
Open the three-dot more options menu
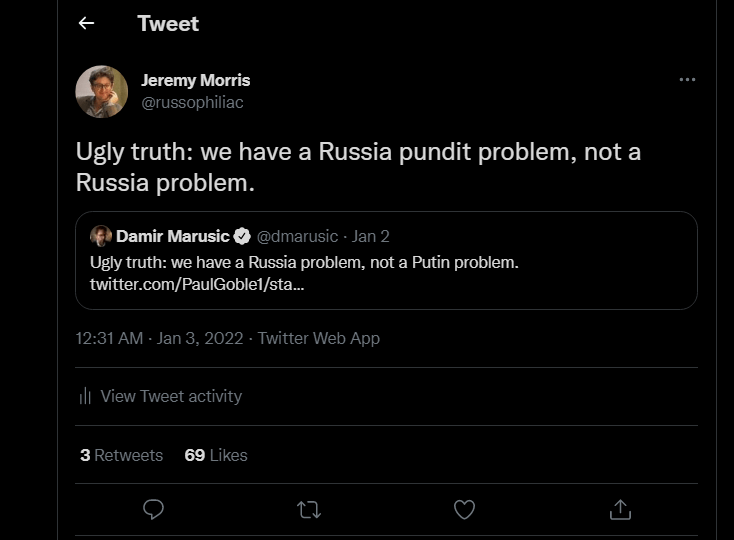click(687, 80)
